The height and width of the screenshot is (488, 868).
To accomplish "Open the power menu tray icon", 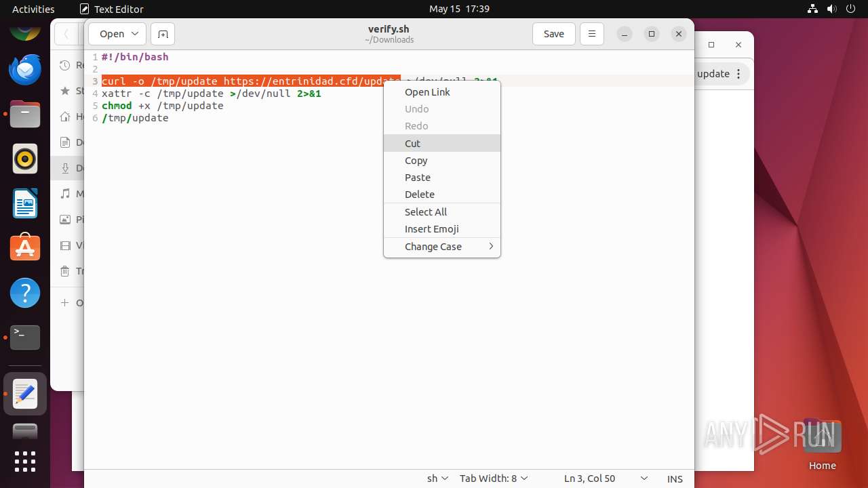I will (852, 9).
